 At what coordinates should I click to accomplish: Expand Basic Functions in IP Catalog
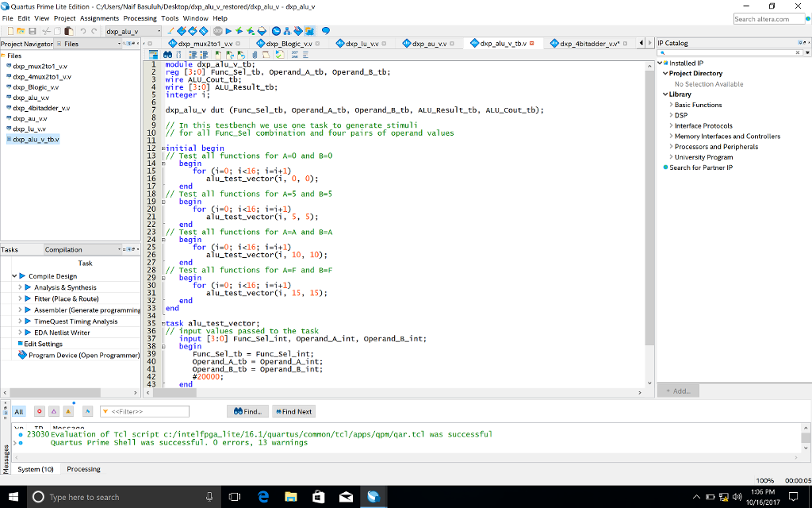[671, 105]
